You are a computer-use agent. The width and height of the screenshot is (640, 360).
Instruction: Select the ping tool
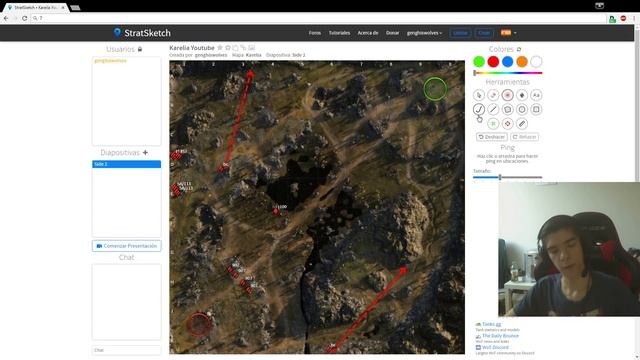tap(507, 95)
